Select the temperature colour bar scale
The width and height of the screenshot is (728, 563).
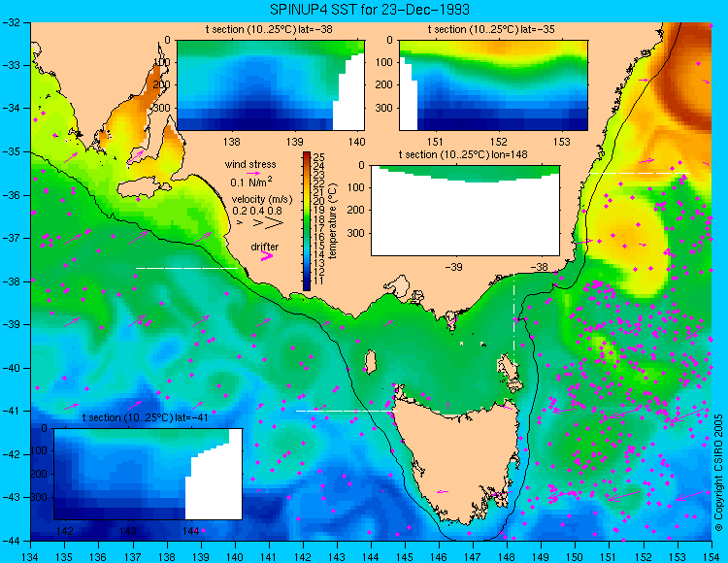point(307,221)
